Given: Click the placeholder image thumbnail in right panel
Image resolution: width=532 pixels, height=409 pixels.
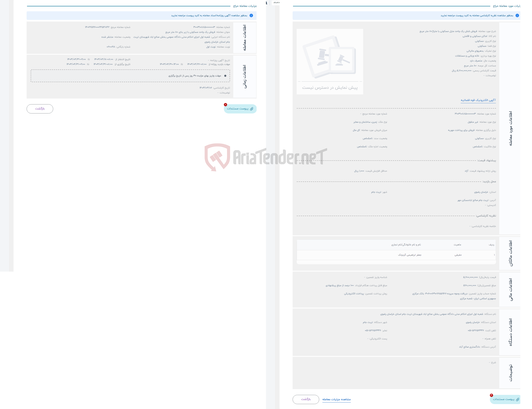Looking at the screenshot, I should click(x=329, y=60).
